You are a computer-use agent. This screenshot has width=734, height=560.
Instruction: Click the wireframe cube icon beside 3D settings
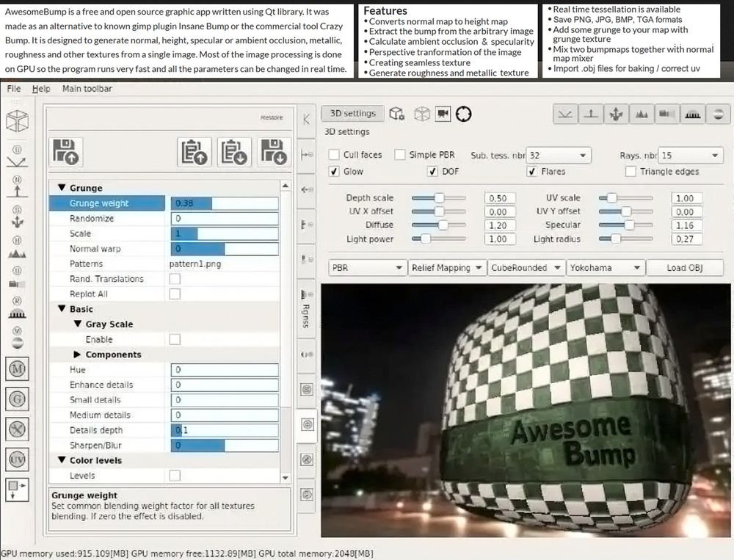click(422, 114)
